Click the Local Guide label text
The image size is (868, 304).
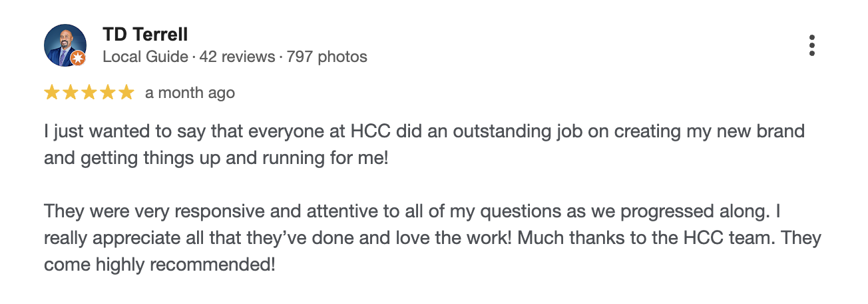145,57
